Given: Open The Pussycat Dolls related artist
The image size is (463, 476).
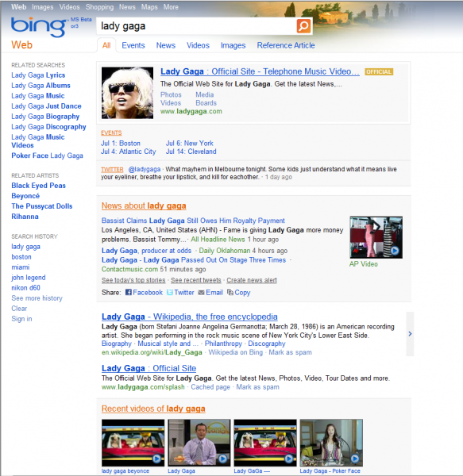Looking at the screenshot, I should point(42,206).
